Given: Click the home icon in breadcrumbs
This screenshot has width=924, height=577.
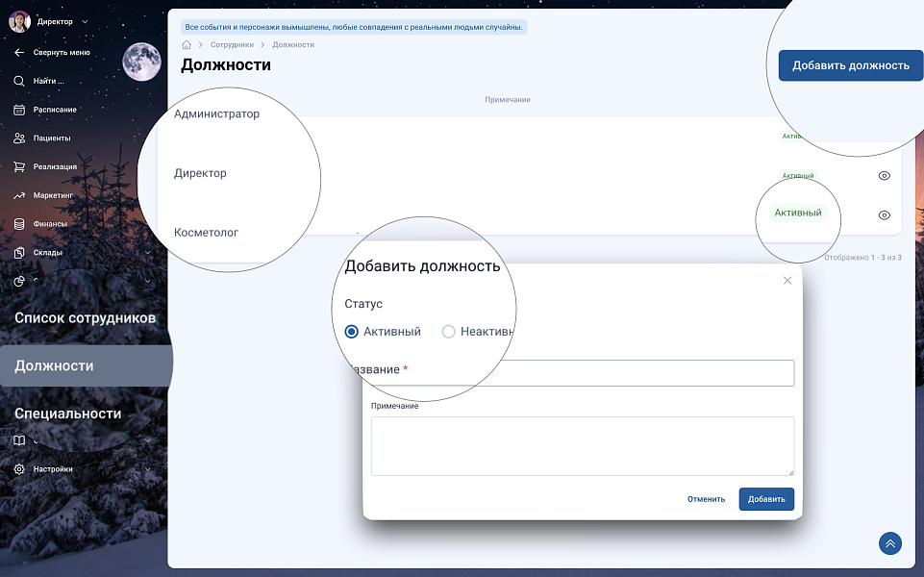Looking at the screenshot, I should [187, 45].
